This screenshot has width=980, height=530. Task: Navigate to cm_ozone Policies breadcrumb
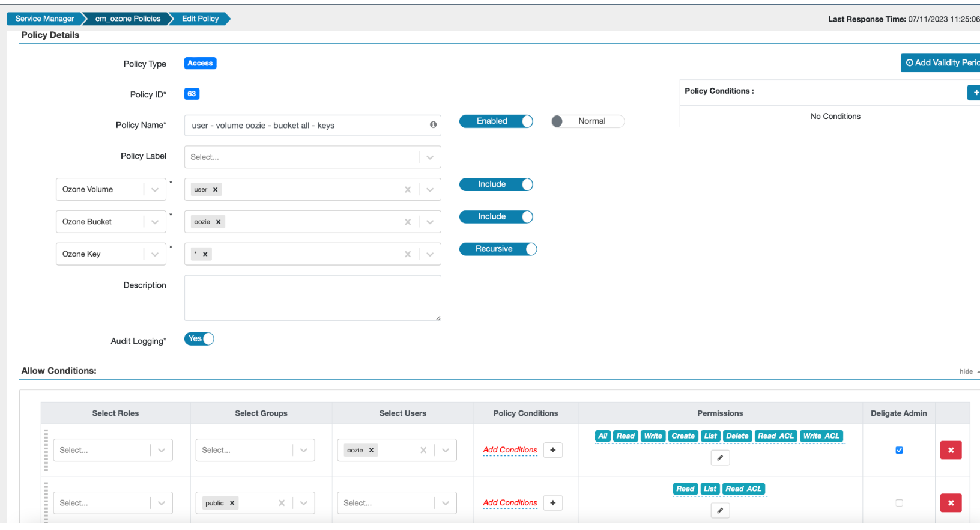128,19
